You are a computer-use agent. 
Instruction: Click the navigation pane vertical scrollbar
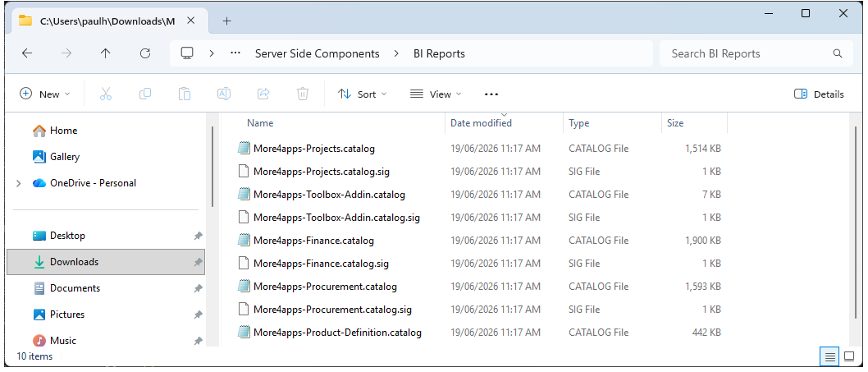(212, 167)
